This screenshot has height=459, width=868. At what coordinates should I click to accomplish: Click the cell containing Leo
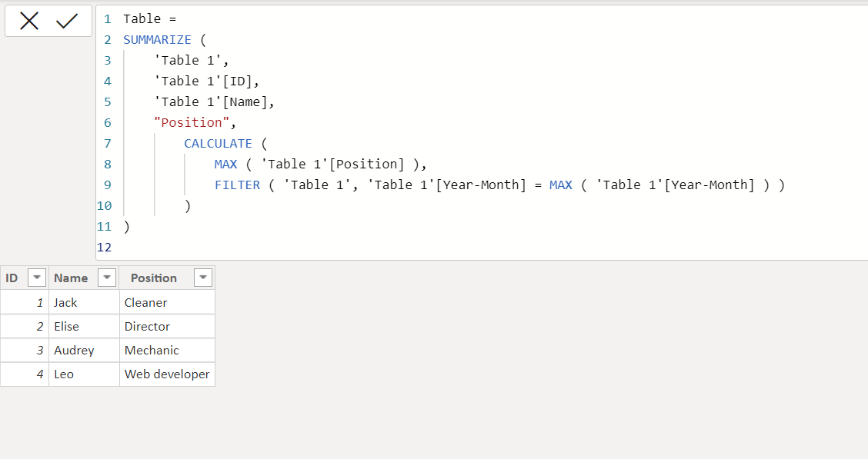coord(84,374)
